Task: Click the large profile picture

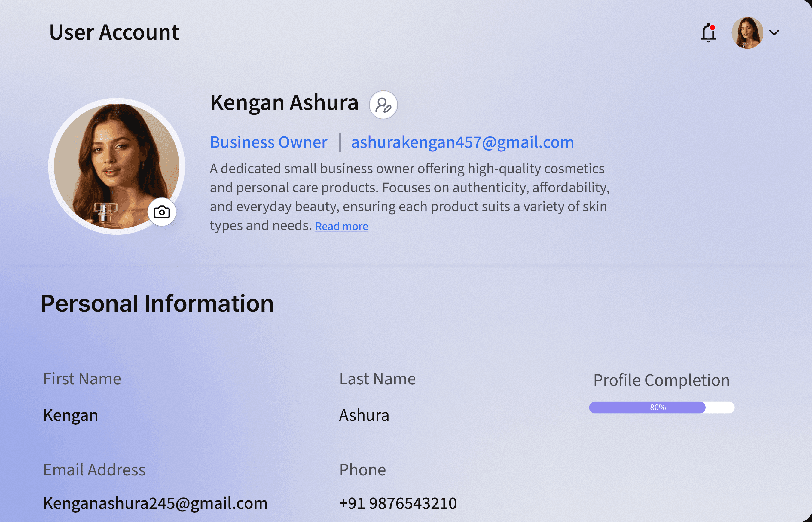Action: [x=112, y=159]
